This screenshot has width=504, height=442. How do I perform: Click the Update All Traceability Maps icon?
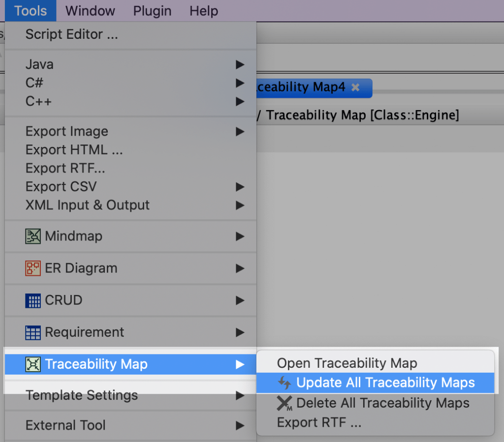(x=285, y=383)
